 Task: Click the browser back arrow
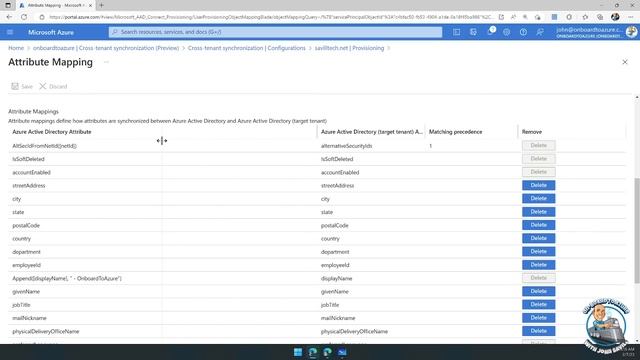[9, 17]
